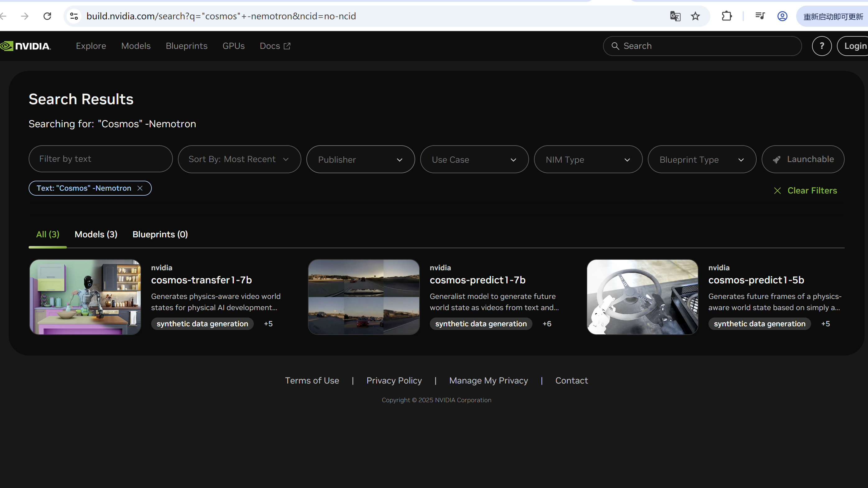The image size is (868, 488).
Task: Switch to the All (3) tab
Action: tap(48, 235)
